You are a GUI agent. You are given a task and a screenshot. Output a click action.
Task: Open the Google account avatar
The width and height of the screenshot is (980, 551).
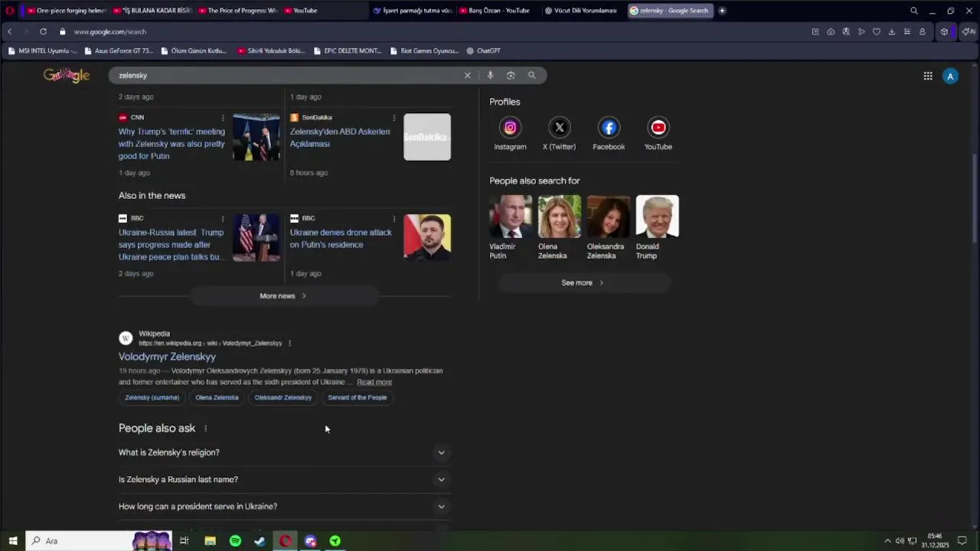tap(950, 76)
